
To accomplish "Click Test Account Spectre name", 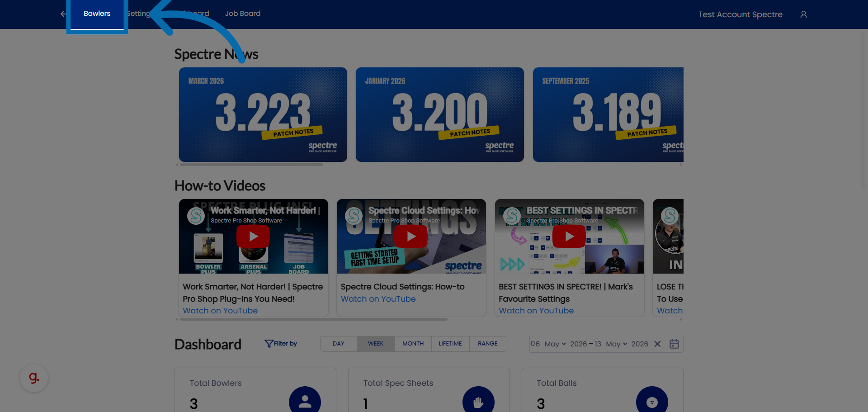I will point(740,14).
